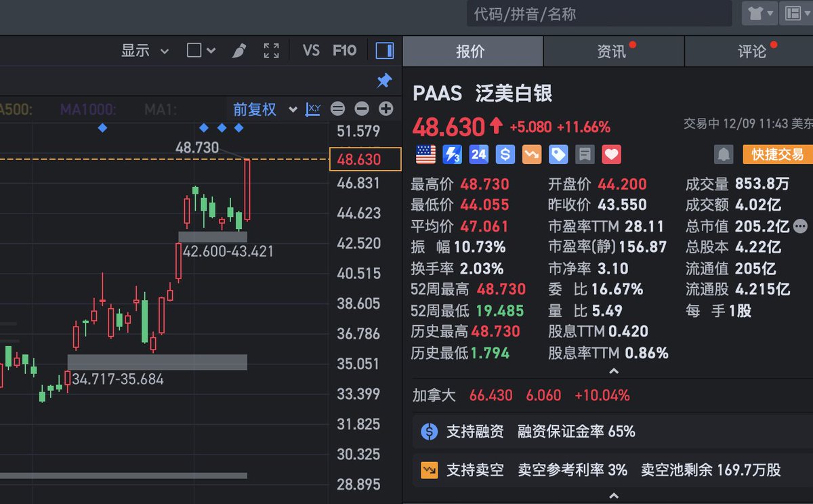Click the more icon beside 总市值
This screenshot has width=813, height=504.
[800, 226]
